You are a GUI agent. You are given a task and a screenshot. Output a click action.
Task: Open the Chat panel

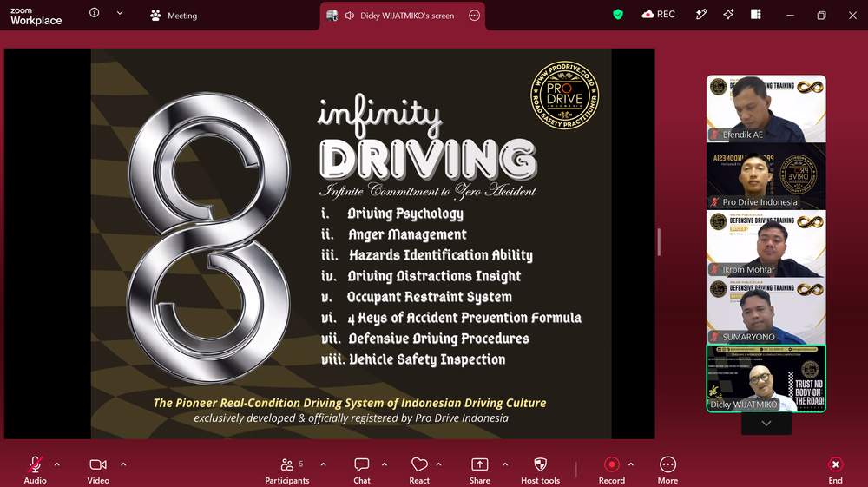pos(361,471)
